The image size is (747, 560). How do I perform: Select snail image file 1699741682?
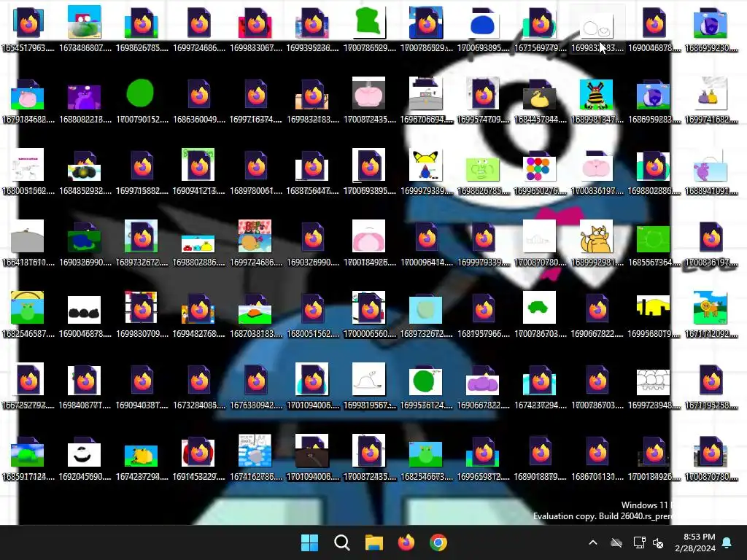pos(711,100)
